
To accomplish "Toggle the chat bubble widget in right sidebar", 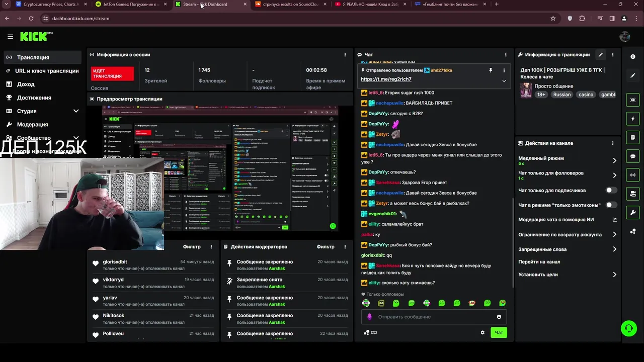I will (633, 156).
